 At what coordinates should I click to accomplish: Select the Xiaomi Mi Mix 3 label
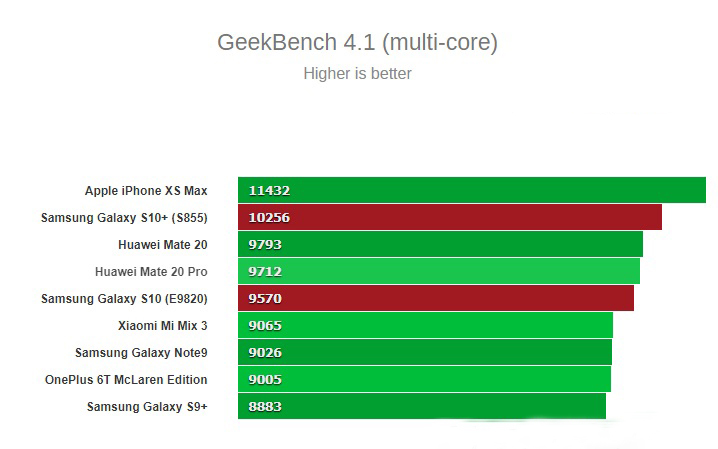(162, 325)
